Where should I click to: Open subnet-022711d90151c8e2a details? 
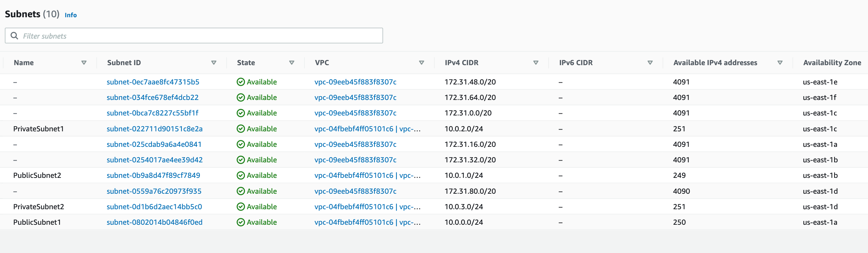pos(154,129)
